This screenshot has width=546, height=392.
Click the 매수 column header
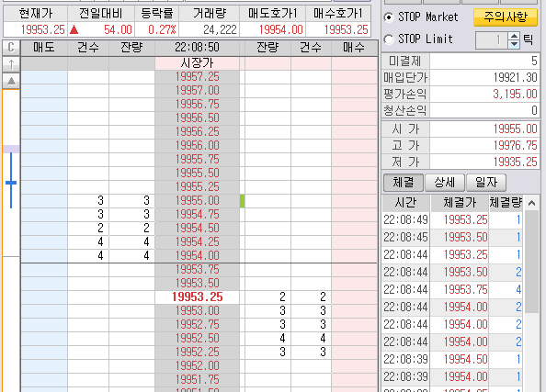pyautogui.click(x=354, y=48)
